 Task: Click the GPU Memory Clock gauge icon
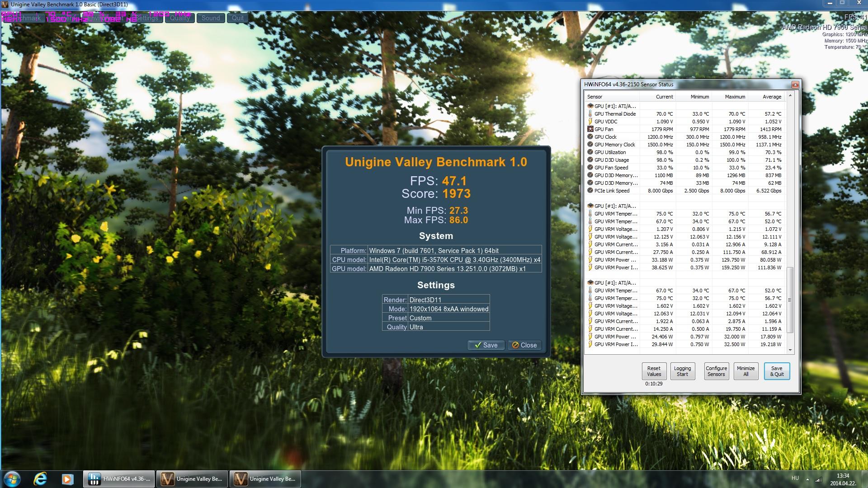point(590,145)
